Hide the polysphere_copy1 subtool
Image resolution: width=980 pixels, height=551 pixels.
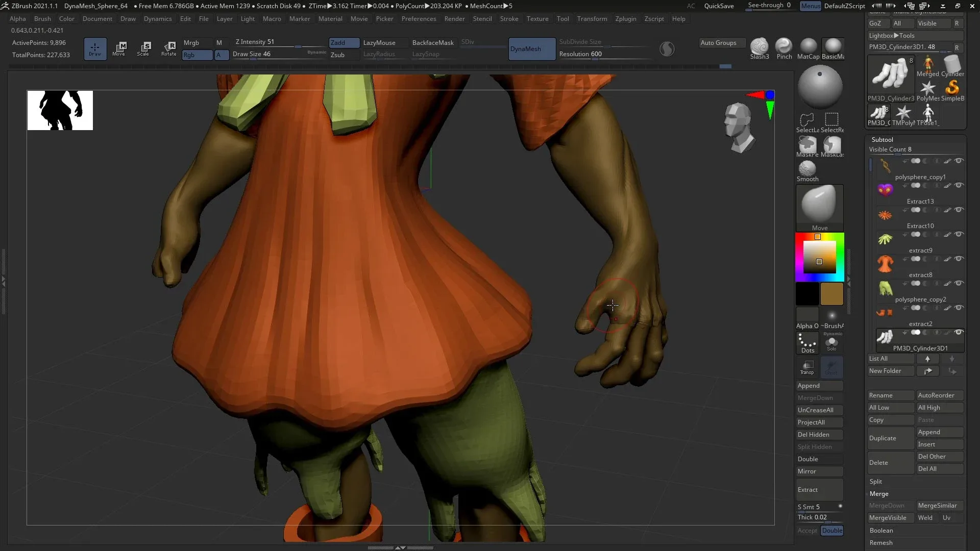[x=960, y=161]
